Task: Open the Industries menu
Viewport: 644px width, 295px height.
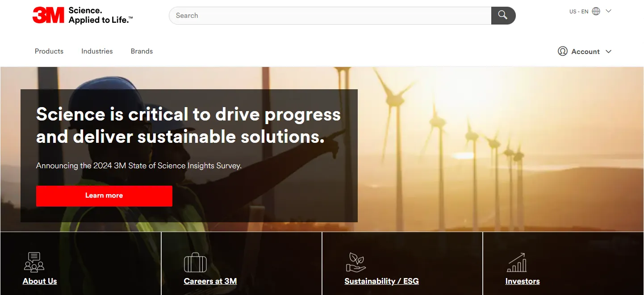Action: (97, 51)
